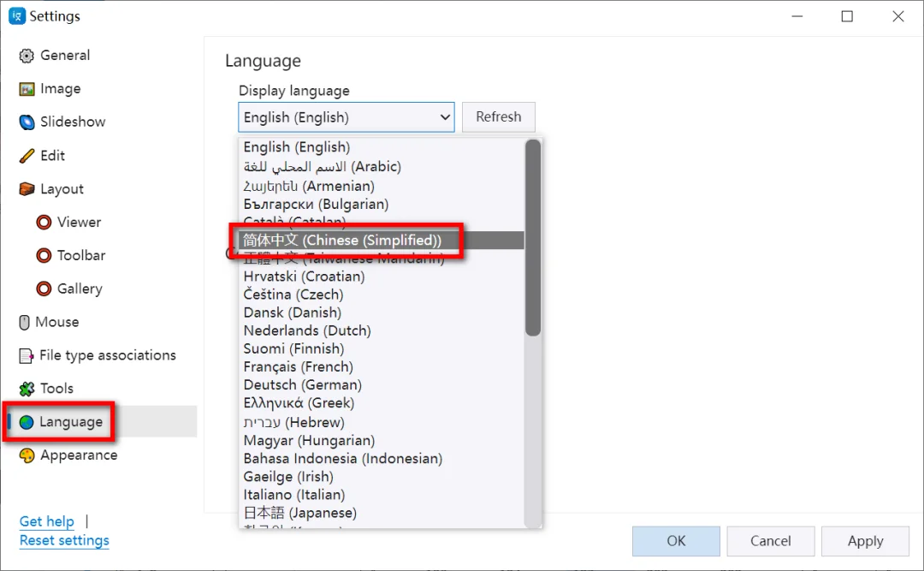This screenshot has width=924, height=571.
Task: Select Gaeilge (Irish) option
Action: [x=382, y=477]
